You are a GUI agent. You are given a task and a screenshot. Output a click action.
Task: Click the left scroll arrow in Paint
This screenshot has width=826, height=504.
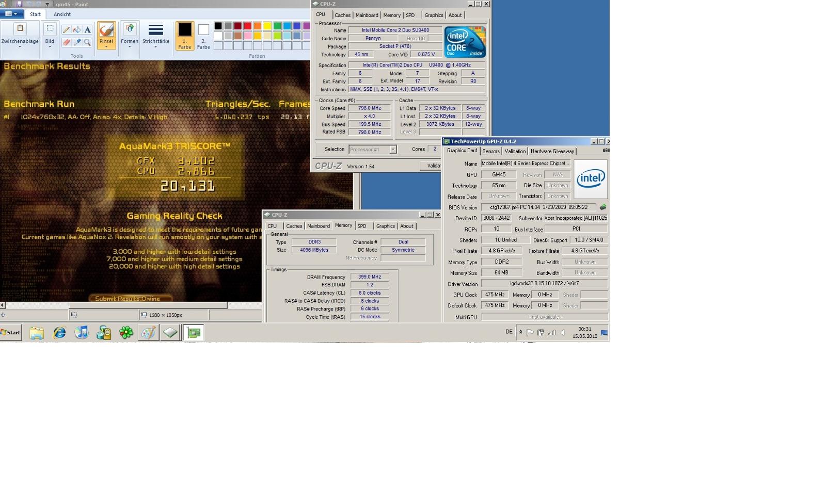point(3,305)
